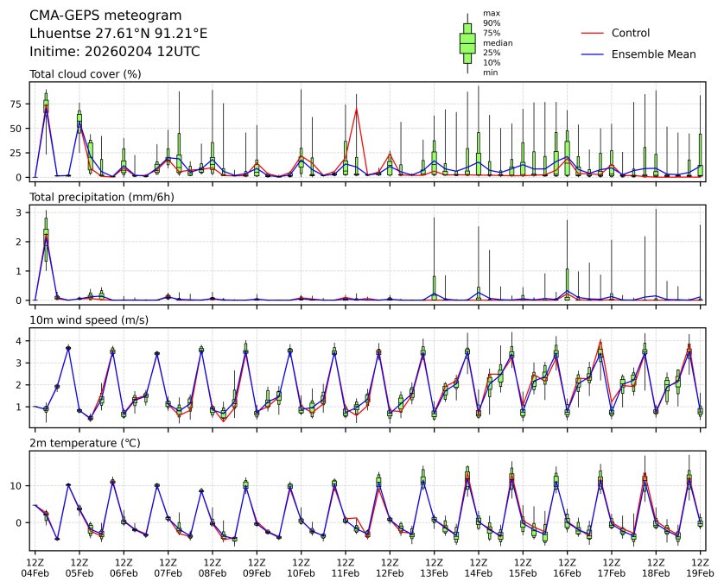Click the red Control line legend sample
Viewport: 724px width, 588px height.
[x=590, y=33]
